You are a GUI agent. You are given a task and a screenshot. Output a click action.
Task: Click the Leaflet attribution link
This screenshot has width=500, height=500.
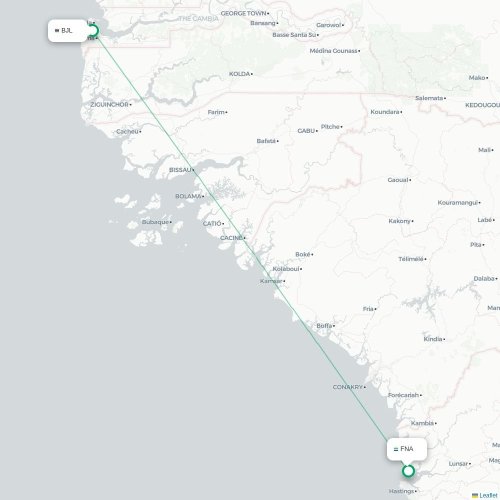pyautogui.click(x=488, y=496)
